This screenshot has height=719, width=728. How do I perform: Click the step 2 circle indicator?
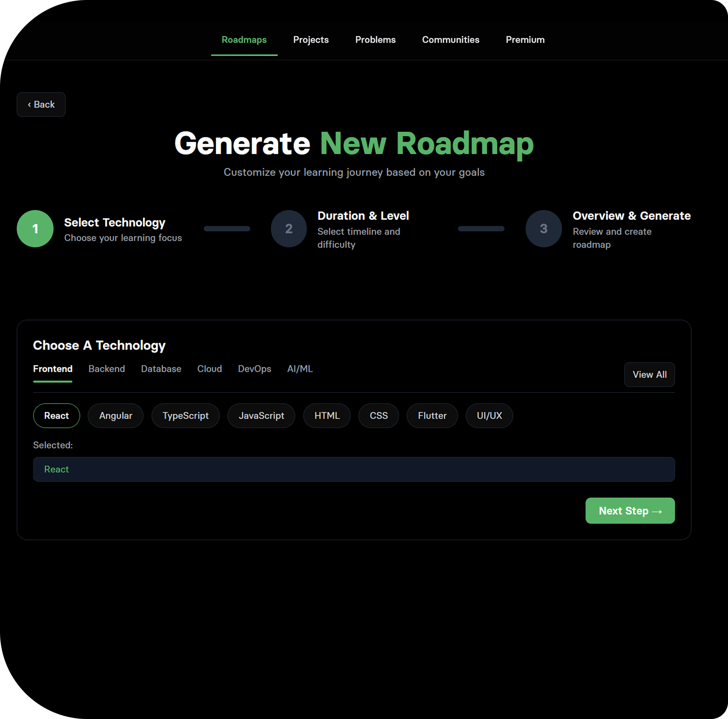point(289,228)
